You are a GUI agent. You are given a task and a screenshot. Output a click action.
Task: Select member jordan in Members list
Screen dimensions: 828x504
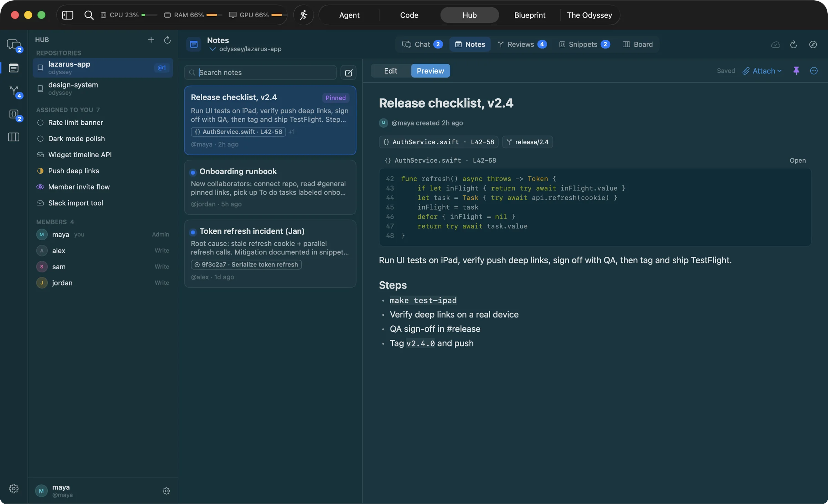(103, 283)
